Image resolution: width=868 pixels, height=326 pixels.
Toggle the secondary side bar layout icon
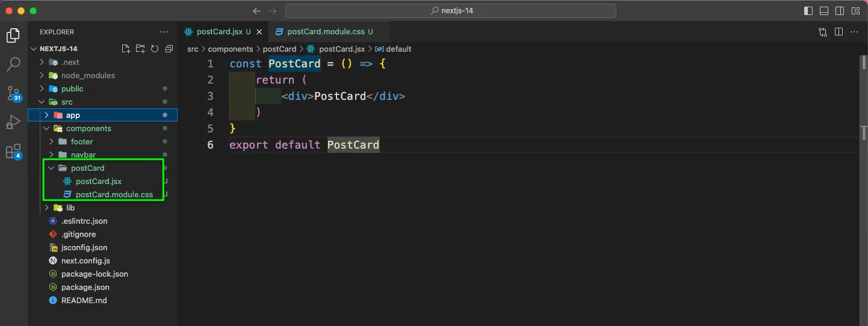pos(840,11)
